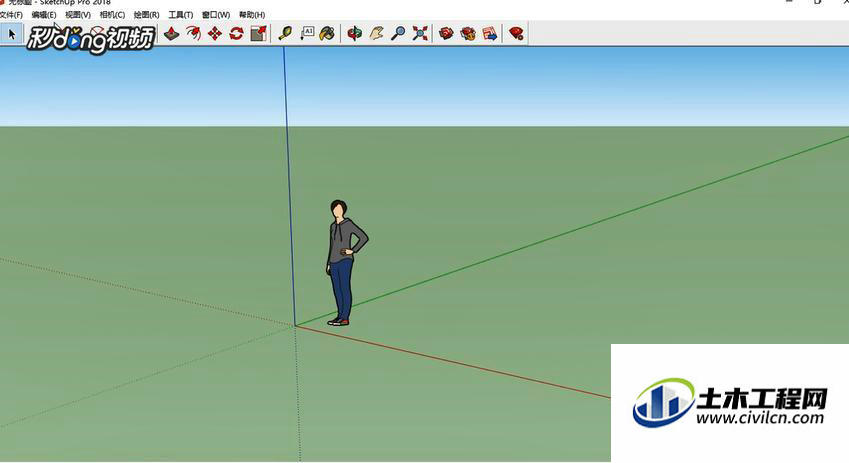Open the 工具(T) Tools menu
Screen dimensions: 849x463
point(180,15)
